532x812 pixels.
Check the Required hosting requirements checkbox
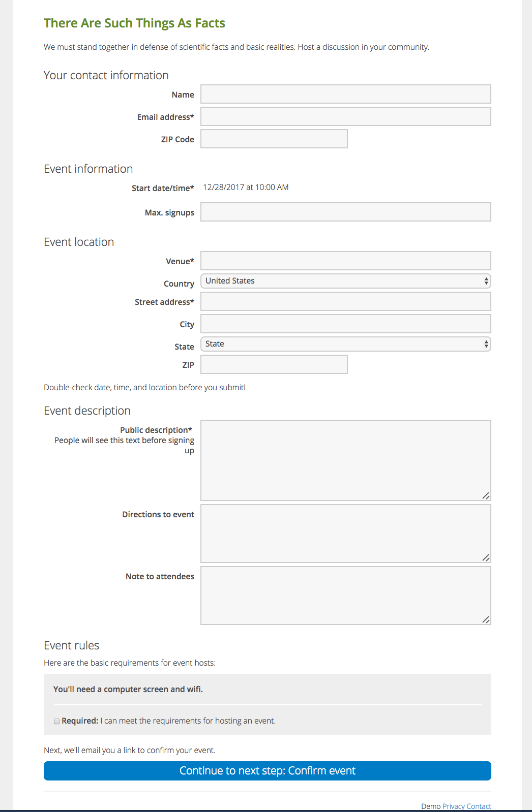pos(57,721)
